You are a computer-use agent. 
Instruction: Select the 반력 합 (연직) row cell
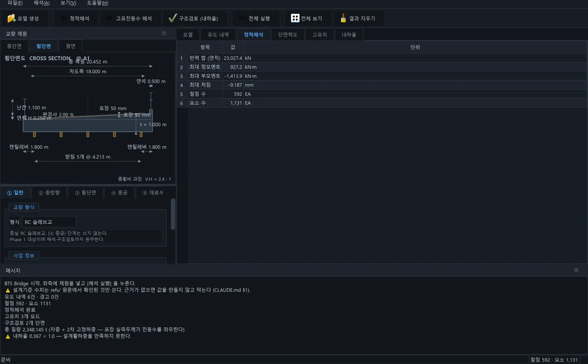pyautogui.click(x=205, y=58)
